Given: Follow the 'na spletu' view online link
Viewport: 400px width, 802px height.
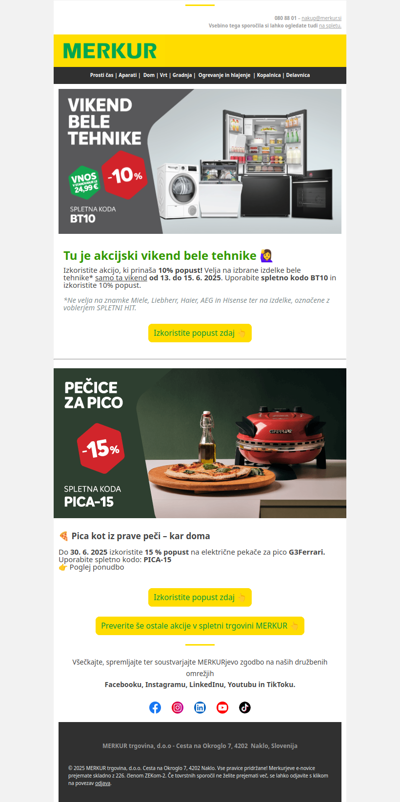Looking at the screenshot, I should coord(330,25).
